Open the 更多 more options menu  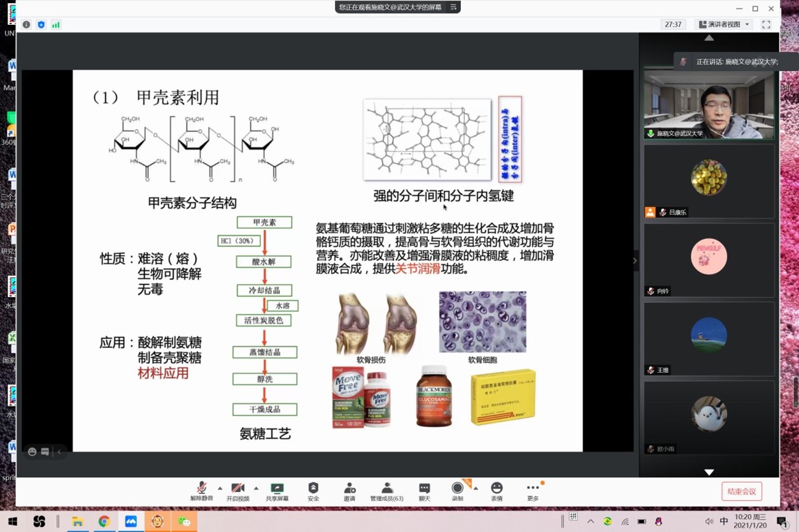point(533,491)
